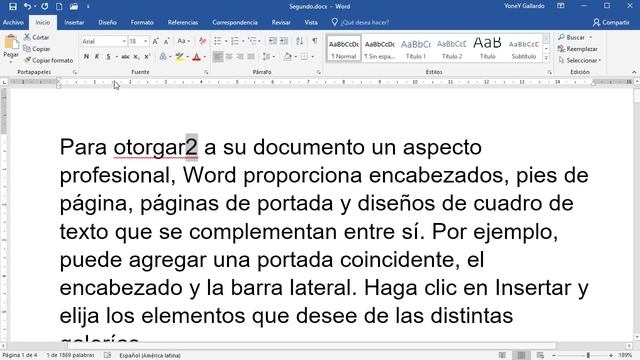Image resolution: width=640 pixels, height=360 pixels.
Task: Activate Copiar formato painter
Action: point(48,60)
